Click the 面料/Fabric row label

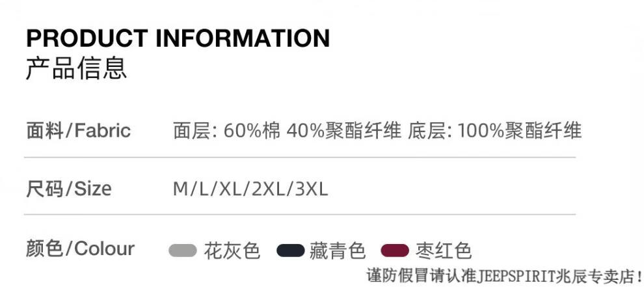[x=78, y=131]
